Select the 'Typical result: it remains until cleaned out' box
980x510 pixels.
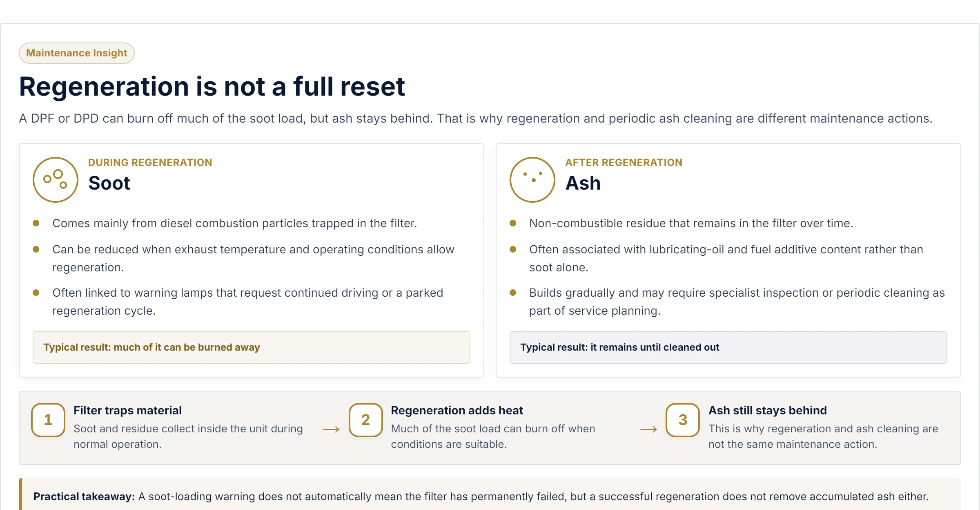728,347
